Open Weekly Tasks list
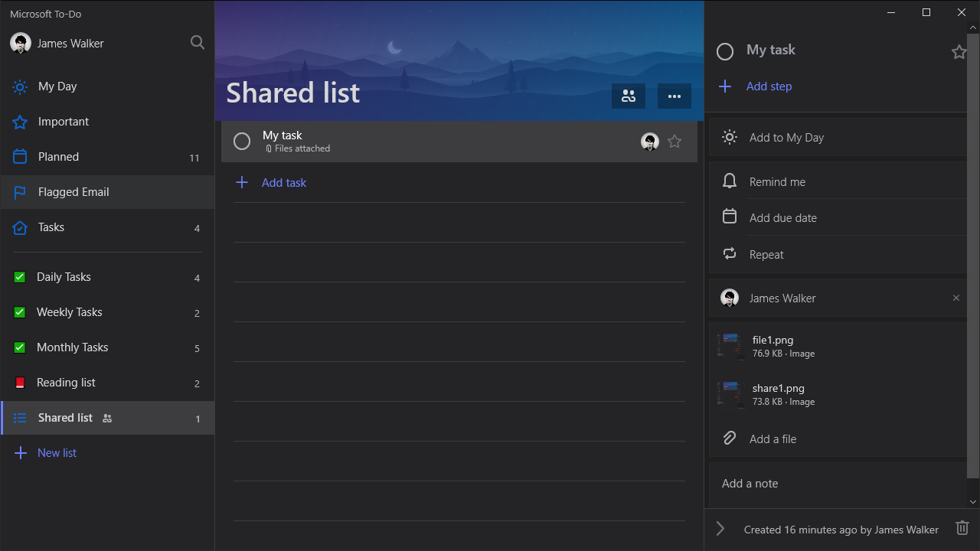This screenshot has width=980, height=551. pyautogui.click(x=107, y=312)
